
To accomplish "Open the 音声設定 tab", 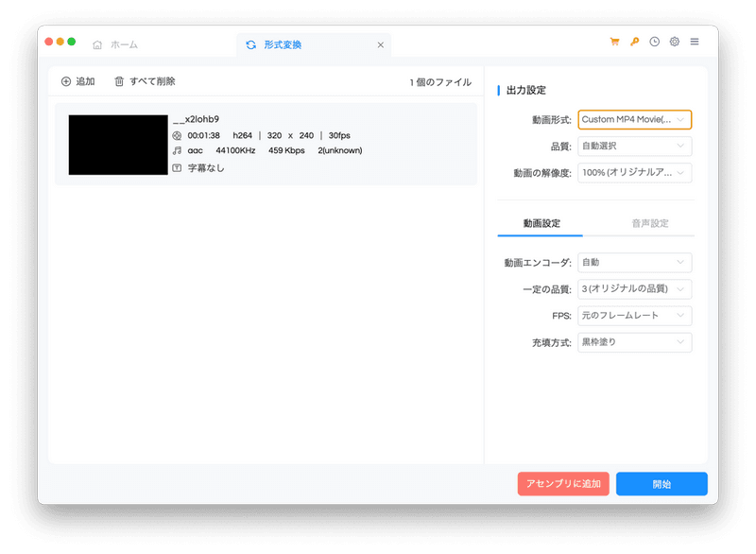I will pyautogui.click(x=650, y=223).
